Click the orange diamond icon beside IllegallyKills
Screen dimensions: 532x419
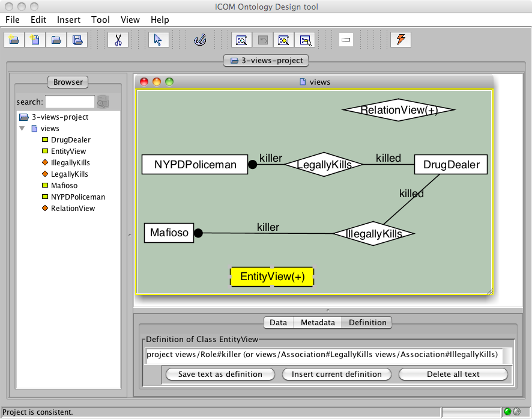coord(45,162)
